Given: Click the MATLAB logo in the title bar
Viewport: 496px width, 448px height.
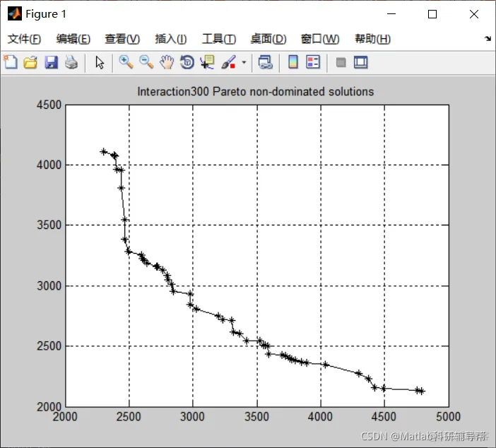Looking at the screenshot, I should coord(15,13).
